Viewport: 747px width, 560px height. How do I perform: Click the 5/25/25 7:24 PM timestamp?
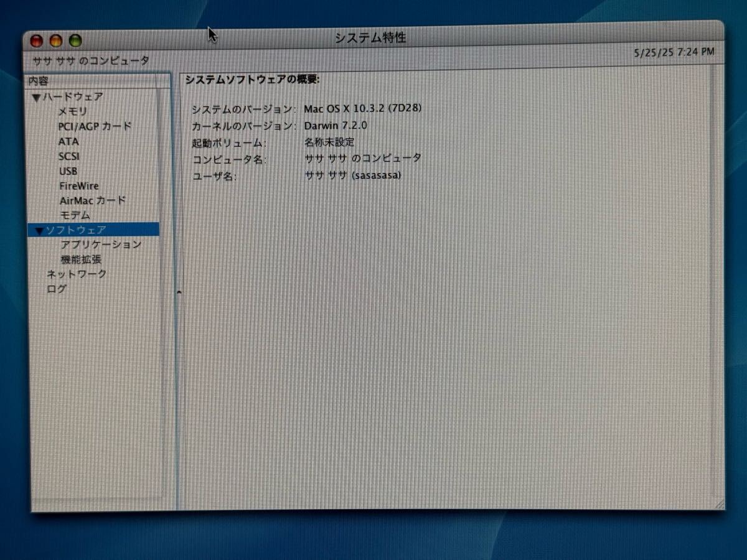pos(674,52)
